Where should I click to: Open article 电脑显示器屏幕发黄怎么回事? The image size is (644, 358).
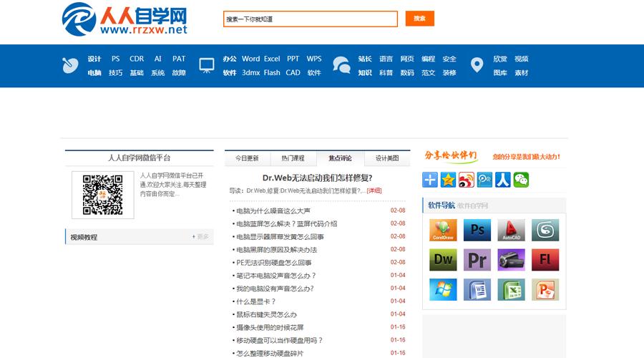(280, 237)
